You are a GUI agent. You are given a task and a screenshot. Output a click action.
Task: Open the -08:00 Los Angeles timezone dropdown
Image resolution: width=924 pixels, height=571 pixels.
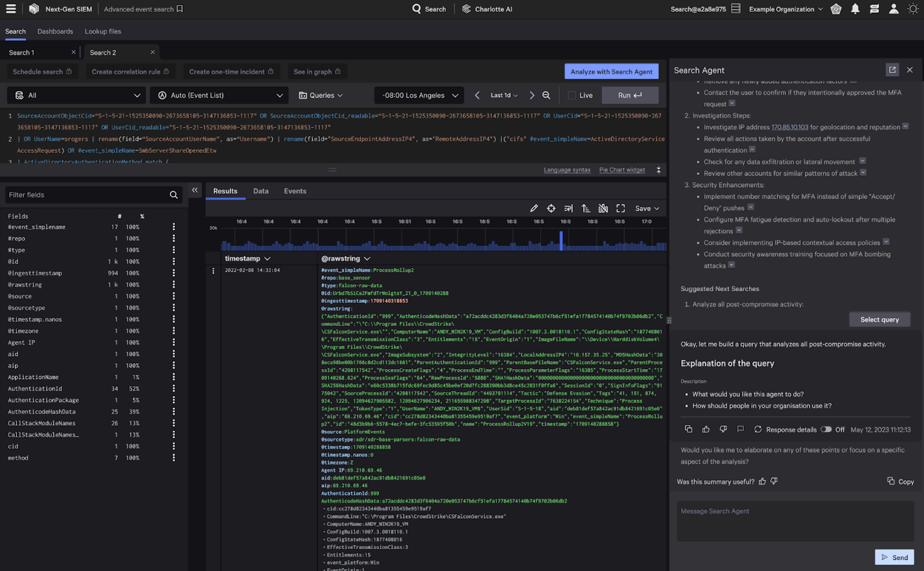pos(419,95)
